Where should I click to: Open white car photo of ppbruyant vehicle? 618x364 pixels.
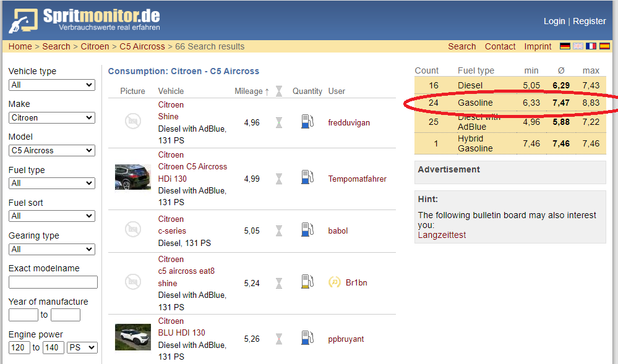133,337
